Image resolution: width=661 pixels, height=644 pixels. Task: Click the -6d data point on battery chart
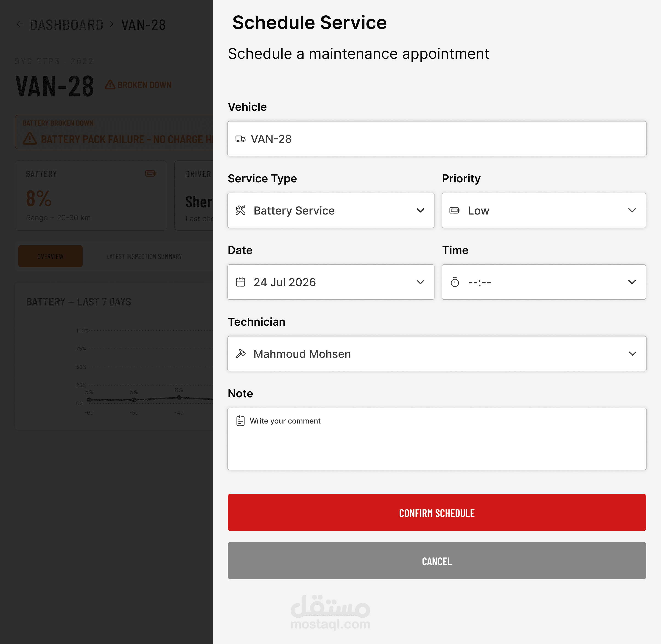tap(89, 400)
